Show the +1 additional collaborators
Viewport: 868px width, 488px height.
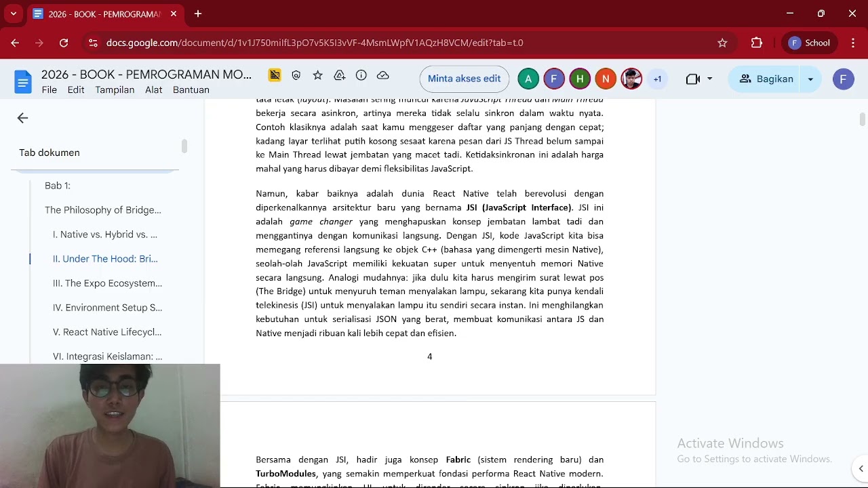coord(657,79)
